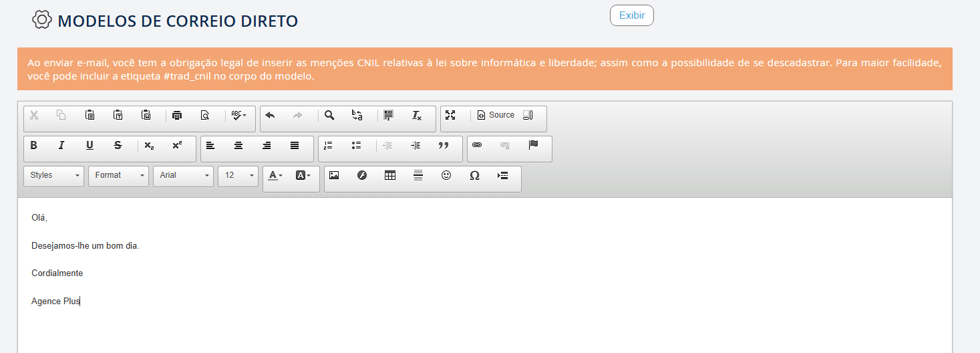The image size is (980, 353).
Task: Toggle italic text formatting
Action: 61,146
